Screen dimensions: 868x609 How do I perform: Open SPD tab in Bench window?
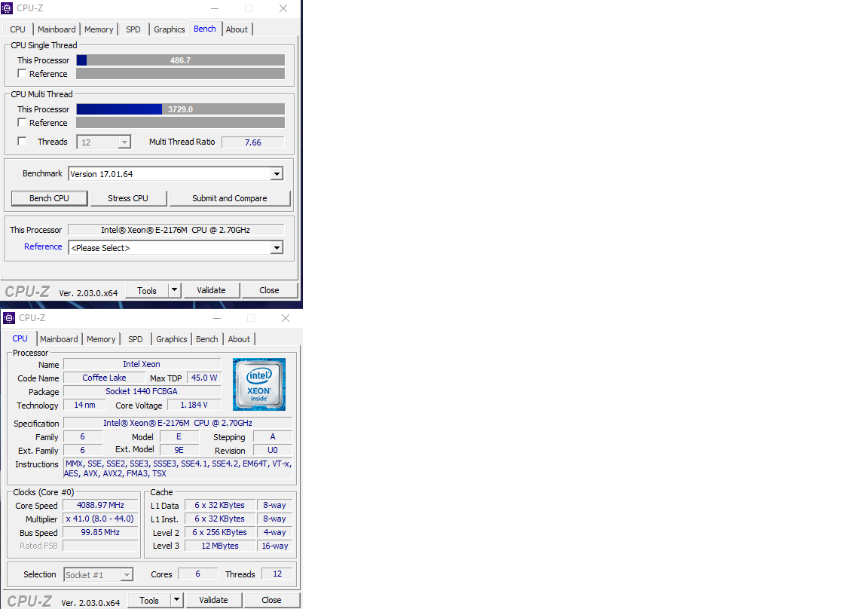[x=133, y=29]
